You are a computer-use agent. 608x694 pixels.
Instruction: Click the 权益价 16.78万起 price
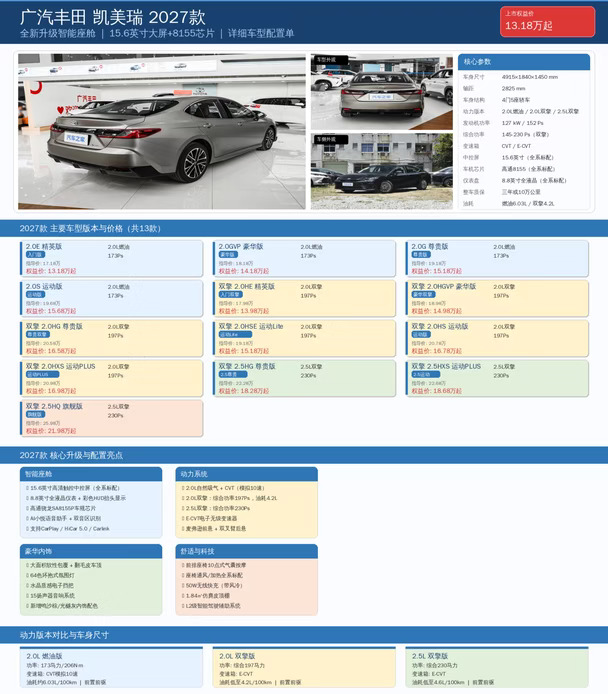click(437, 351)
